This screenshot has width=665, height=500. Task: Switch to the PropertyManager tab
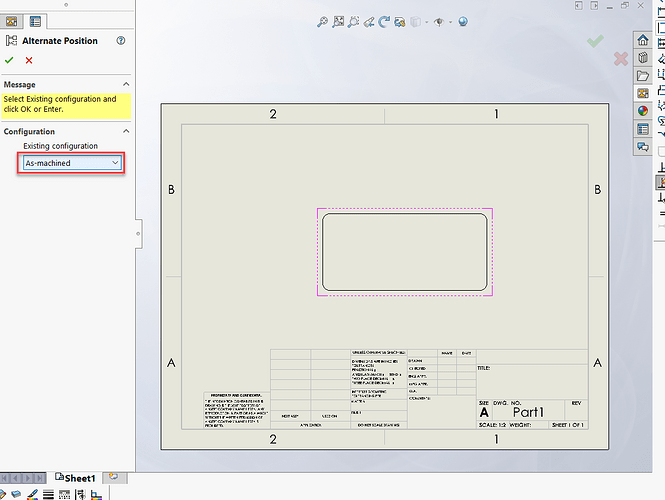point(35,20)
